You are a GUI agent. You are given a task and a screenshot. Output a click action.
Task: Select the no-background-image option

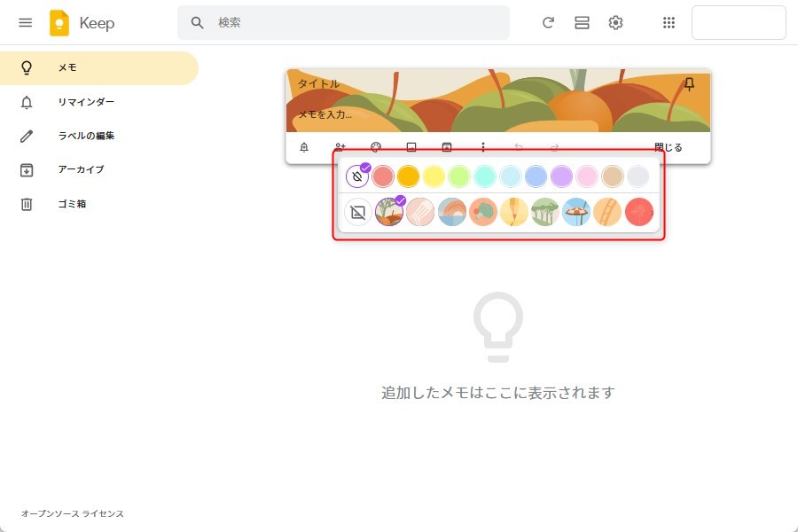pyautogui.click(x=358, y=212)
